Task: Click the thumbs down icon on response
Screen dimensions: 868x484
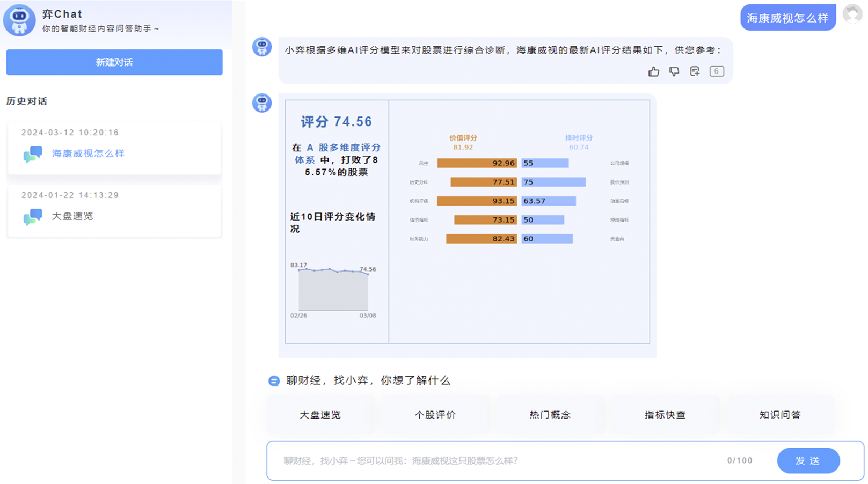Action: (x=674, y=71)
